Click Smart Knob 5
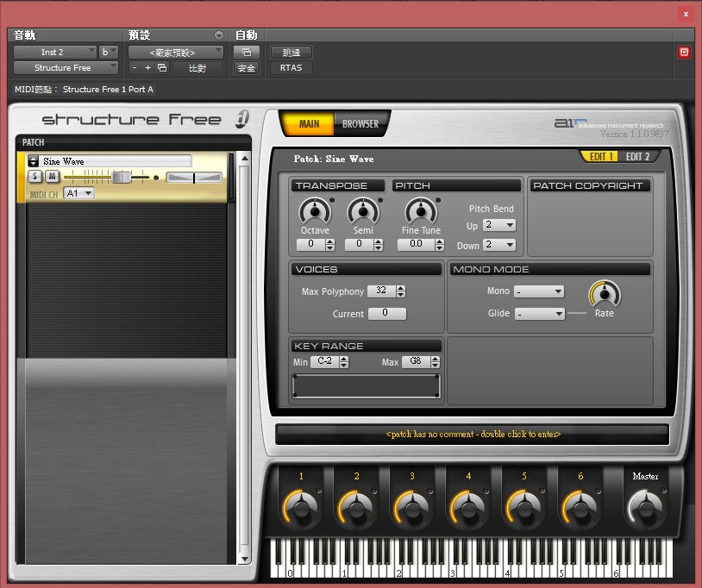The image size is (702, 588). click(523, 507)
